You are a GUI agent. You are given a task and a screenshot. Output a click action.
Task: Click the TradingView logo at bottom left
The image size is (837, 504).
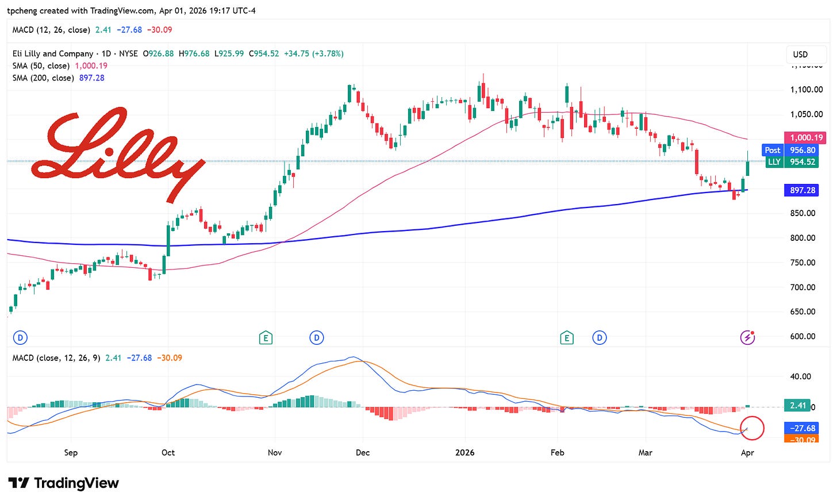coord(63,483)
